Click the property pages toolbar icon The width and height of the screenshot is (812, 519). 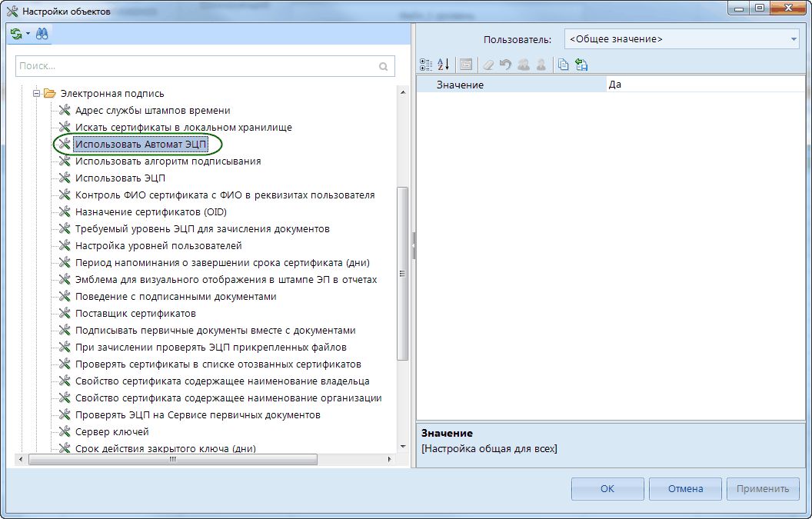pyautogui.click(x=466, y=65)
